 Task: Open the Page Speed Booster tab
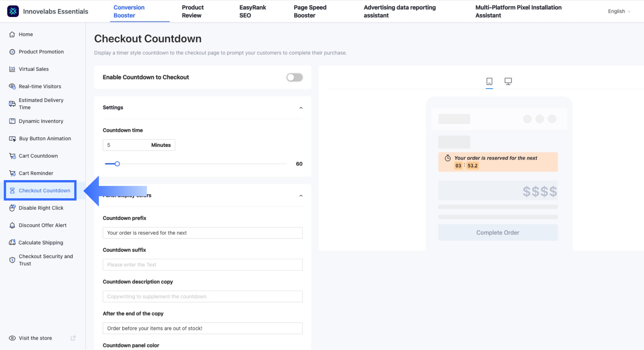(310, 11)
